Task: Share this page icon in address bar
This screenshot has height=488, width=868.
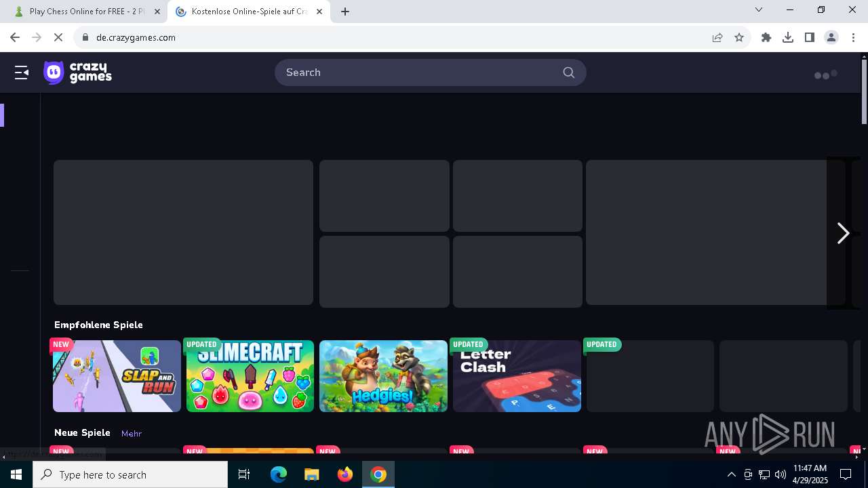Action: click(717, 37)
